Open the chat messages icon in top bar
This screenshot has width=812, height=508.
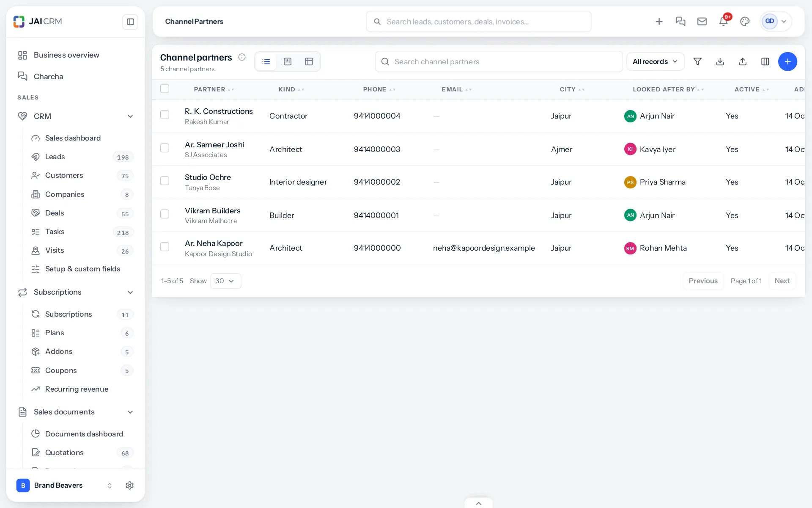(x=680, y=22)
